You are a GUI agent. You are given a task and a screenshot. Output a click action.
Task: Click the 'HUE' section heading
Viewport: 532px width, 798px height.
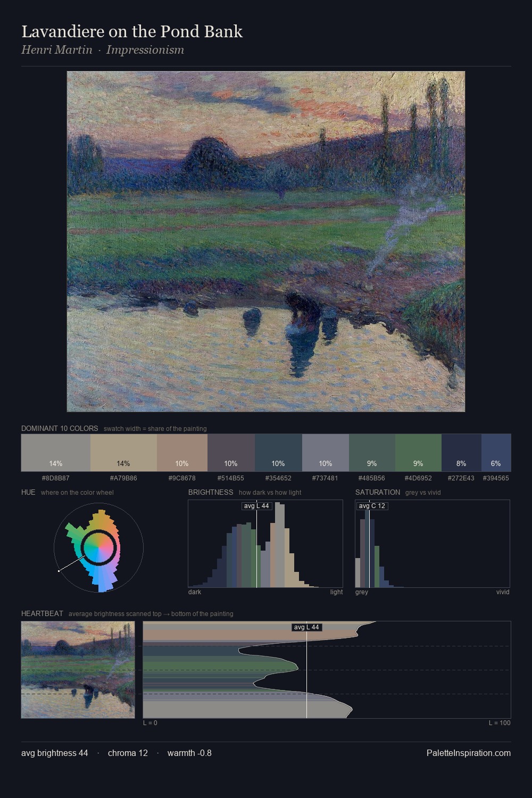[x=28, y=492]
